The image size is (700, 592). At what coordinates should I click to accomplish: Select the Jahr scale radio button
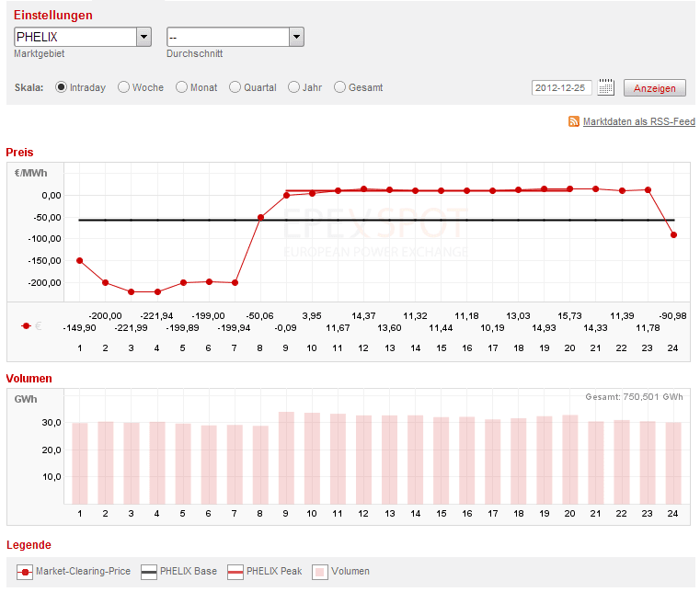(x=293, y=87)
